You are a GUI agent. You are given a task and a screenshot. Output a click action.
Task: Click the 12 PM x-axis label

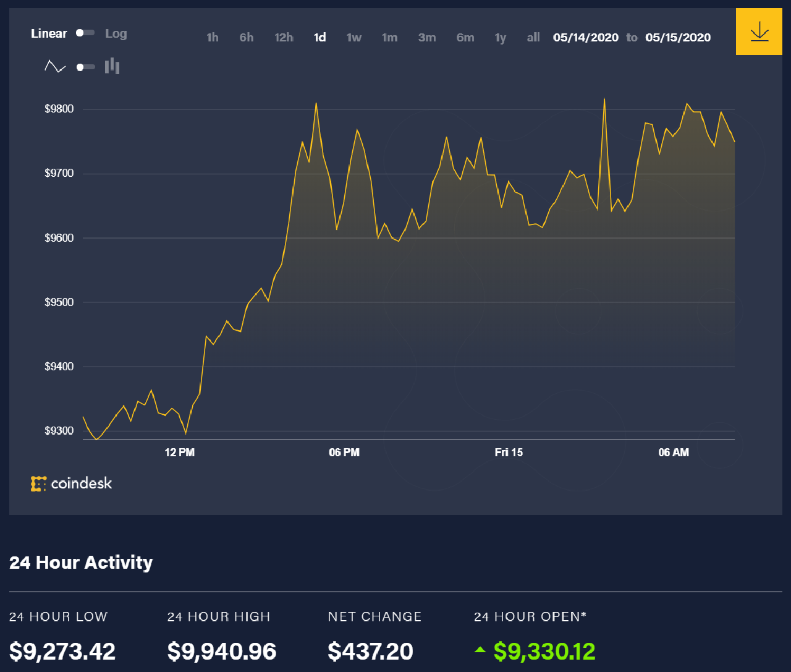point(180,453)
